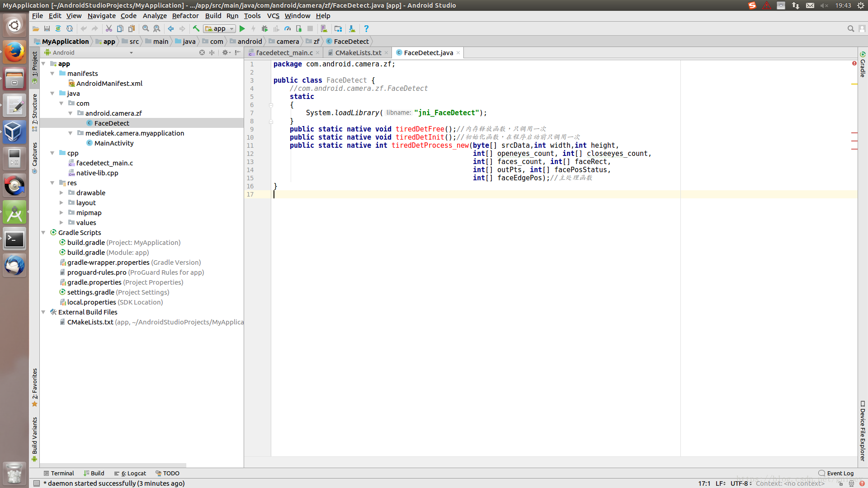
Task: Click the MyApplication breadcrumb
Action: [61, 41]
